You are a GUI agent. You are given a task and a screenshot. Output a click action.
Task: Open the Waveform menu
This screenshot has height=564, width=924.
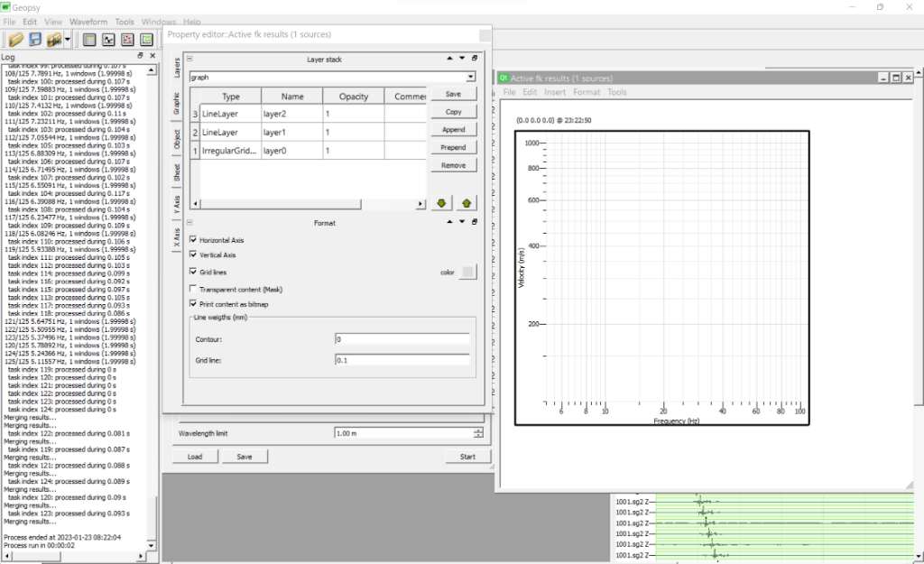[89, 20]
